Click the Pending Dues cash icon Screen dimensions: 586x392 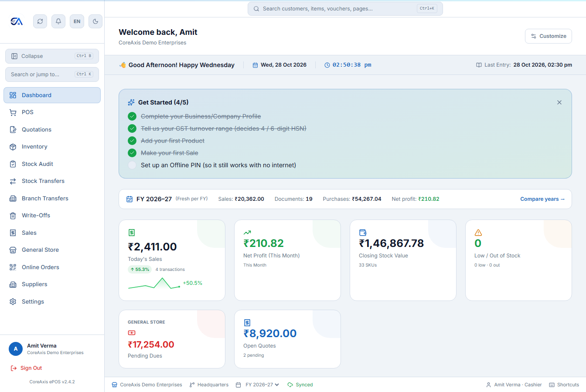point(132,333)
